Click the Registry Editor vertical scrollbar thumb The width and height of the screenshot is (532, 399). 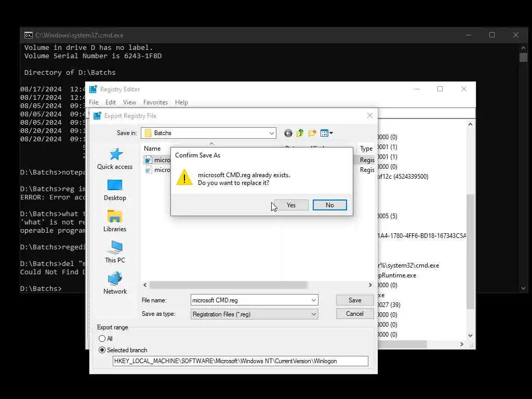470,252
